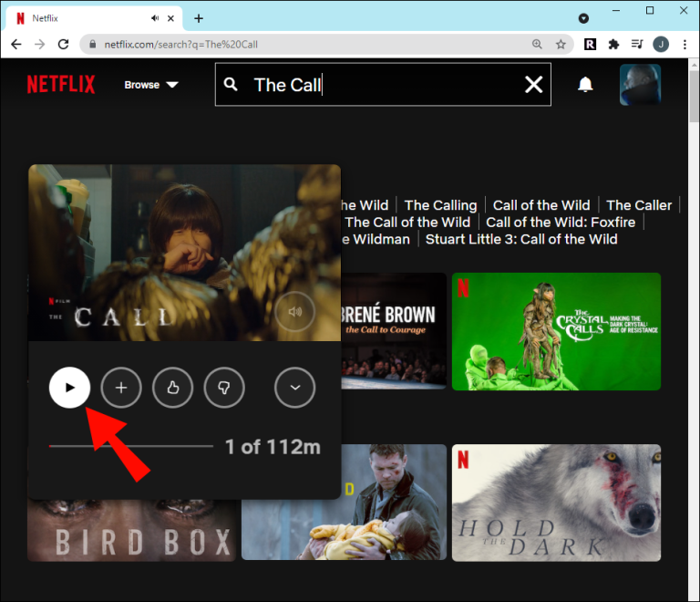The width and height of the screenshot is (700, 602).
Task: Open Bird Box thumbnail
Action: coord(131,530)
